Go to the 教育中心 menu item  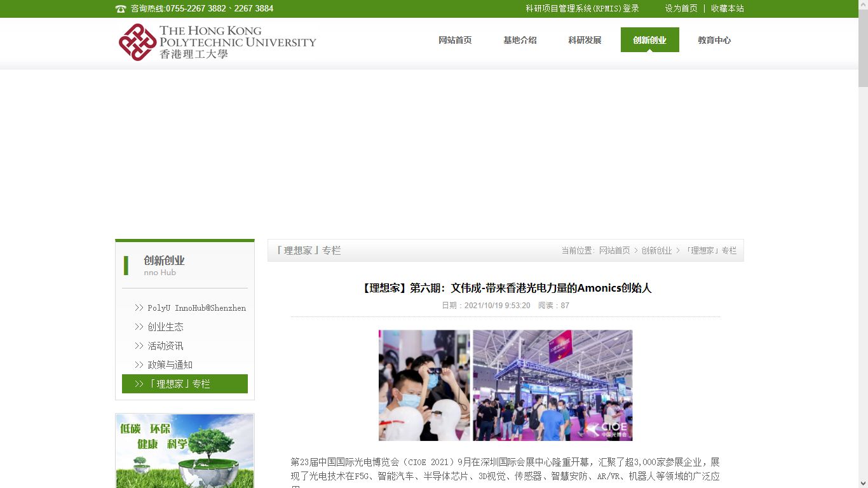pos(714,40)
